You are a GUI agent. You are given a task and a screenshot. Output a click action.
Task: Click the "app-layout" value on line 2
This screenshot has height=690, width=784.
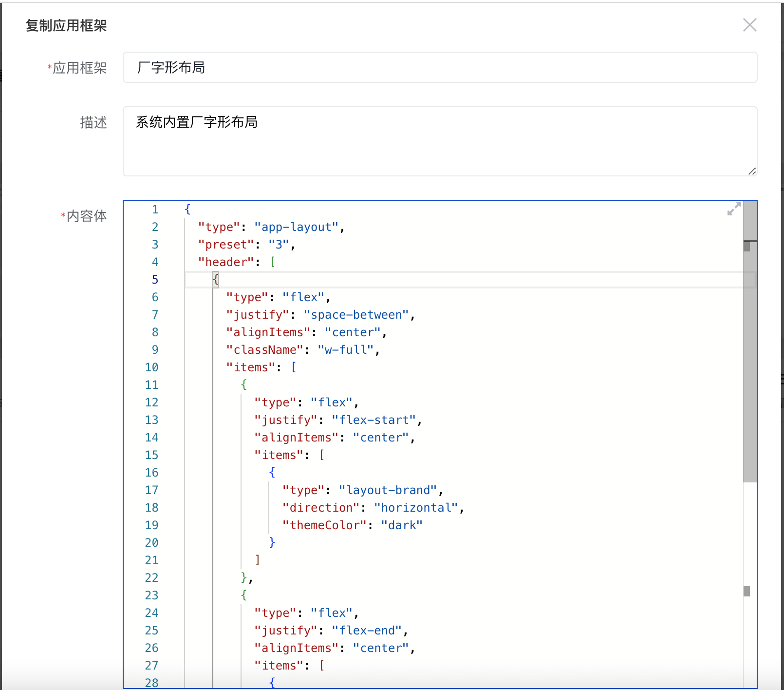[296, 227]
